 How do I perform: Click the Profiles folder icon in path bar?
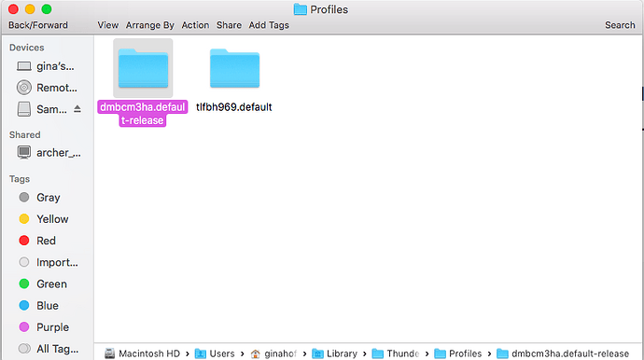coord(440,353)
